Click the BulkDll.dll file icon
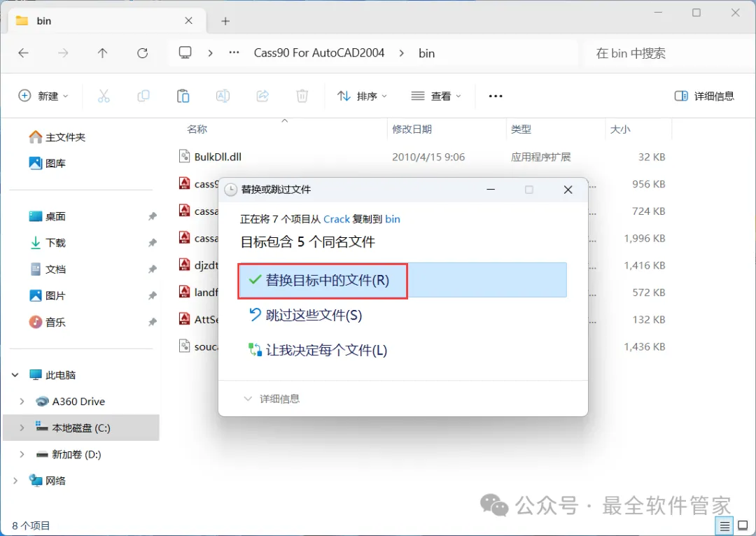This screenshot has width=756, height=536. point(184,156)
